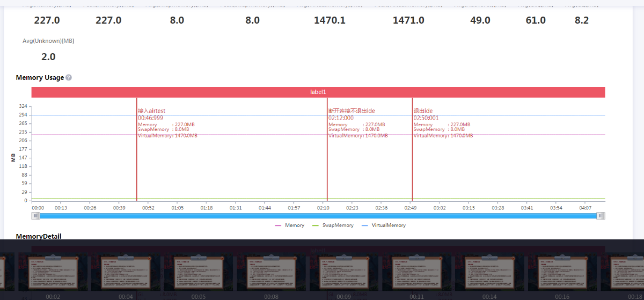This screenshot has height=300, width=644.
Task: Click the 02:23 x-axis tick label
Action: (x=352, y=208)
